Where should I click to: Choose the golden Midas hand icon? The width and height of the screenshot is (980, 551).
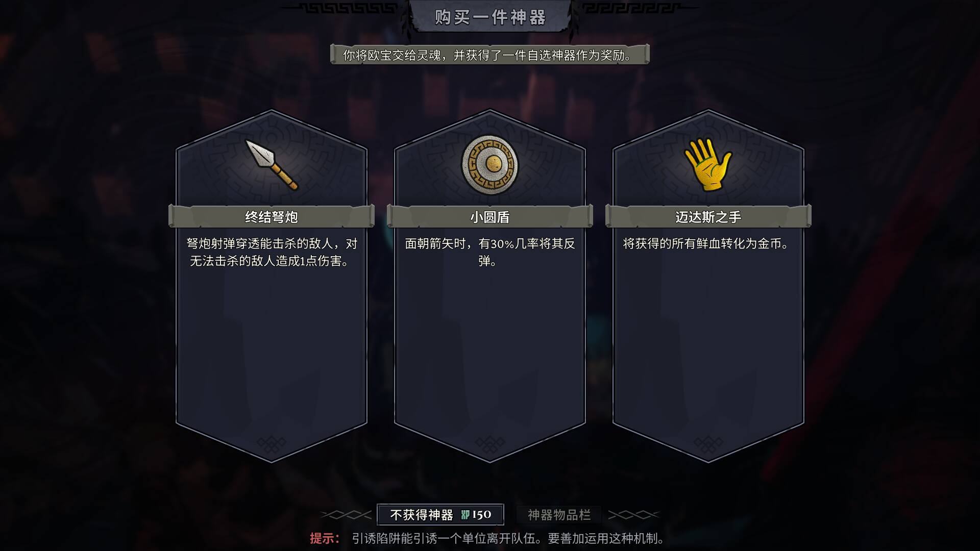[x=708, y=165]
